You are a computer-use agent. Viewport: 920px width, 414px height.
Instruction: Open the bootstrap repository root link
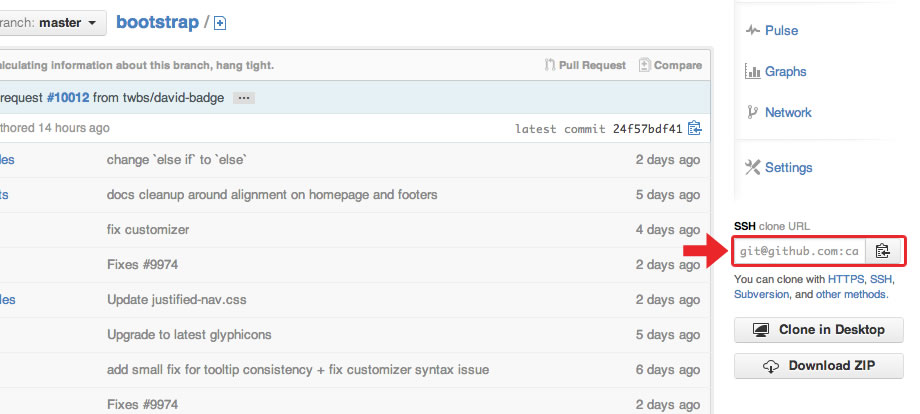coord(157,22)
